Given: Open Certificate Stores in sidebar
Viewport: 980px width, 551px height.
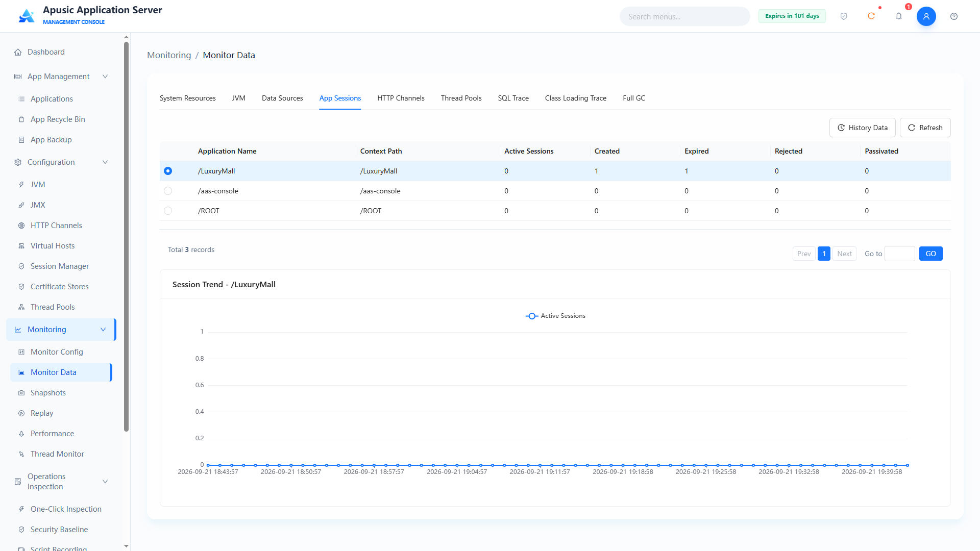Looking at the screenshot, I should pos(60,287).
